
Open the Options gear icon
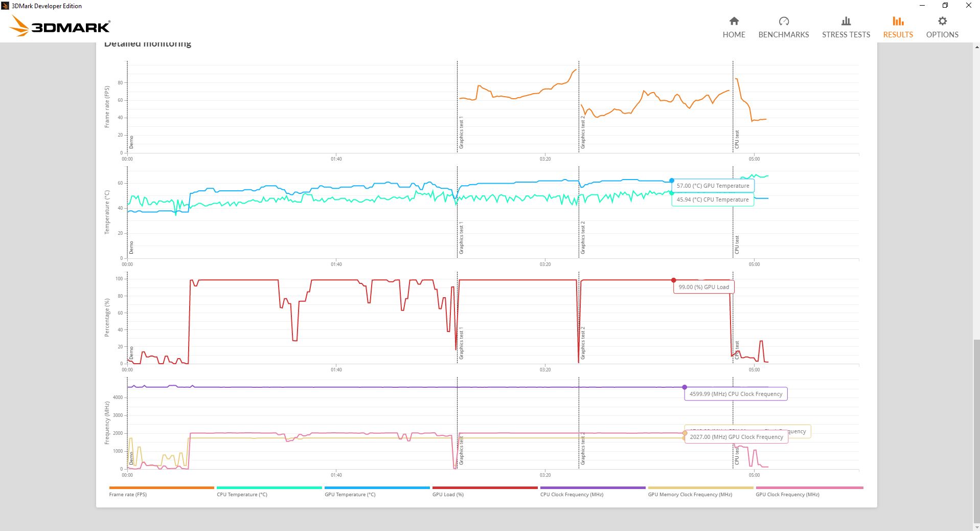[x=942, y=21]
